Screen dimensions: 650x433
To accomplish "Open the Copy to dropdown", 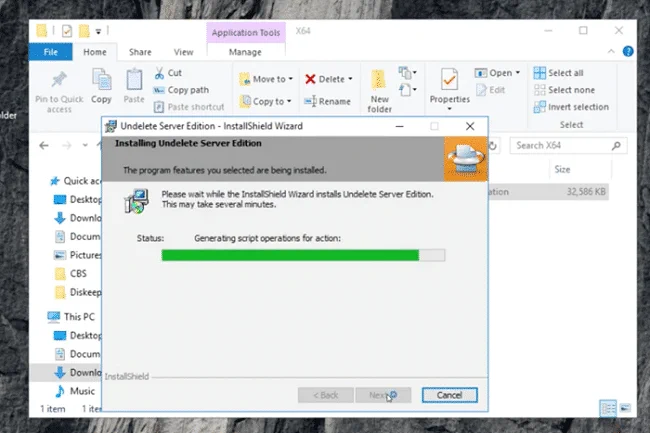I will coord(266,101).
